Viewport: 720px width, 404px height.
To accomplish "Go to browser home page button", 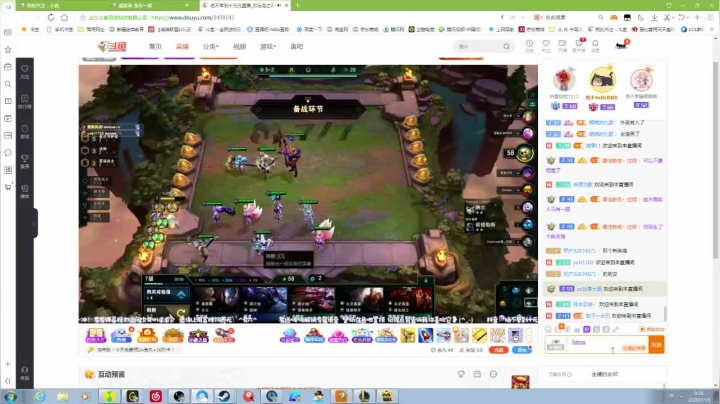I will click(64, 17).
